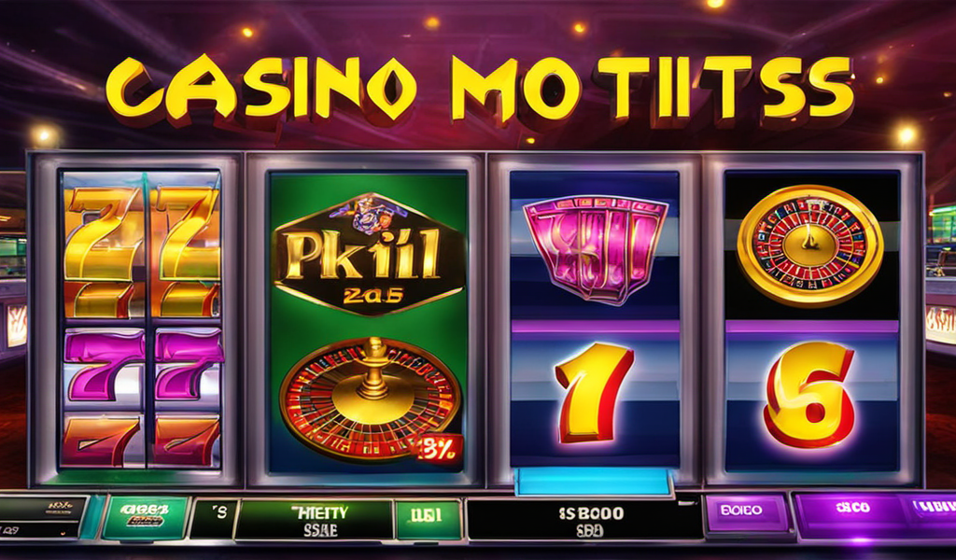Click the wide purple button at bottom right
956x560 pixels.
[x=876, y=513]
